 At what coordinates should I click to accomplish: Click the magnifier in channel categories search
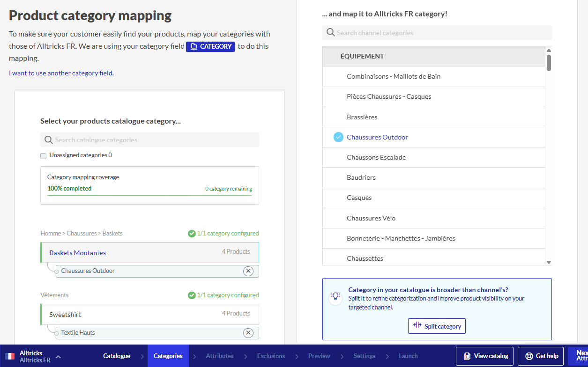click(x=330, y=33)
